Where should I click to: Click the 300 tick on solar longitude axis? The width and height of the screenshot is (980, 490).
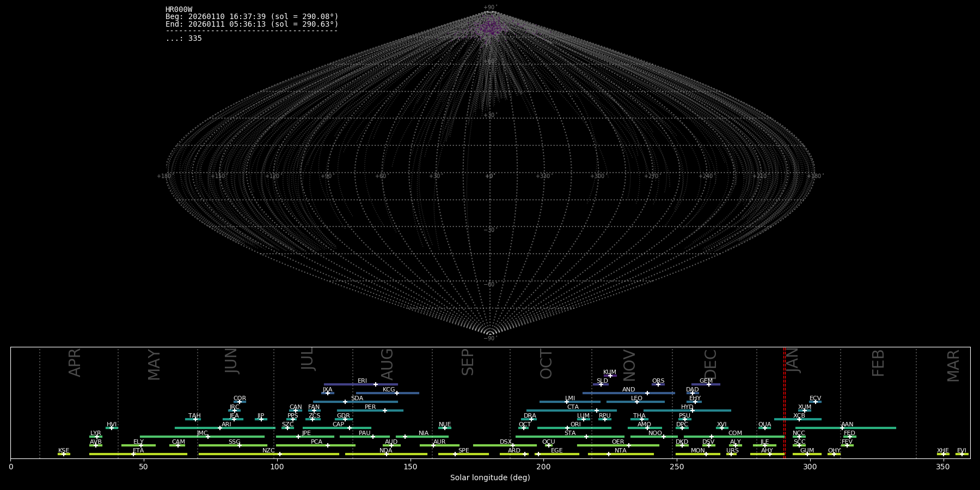point(810,467)
